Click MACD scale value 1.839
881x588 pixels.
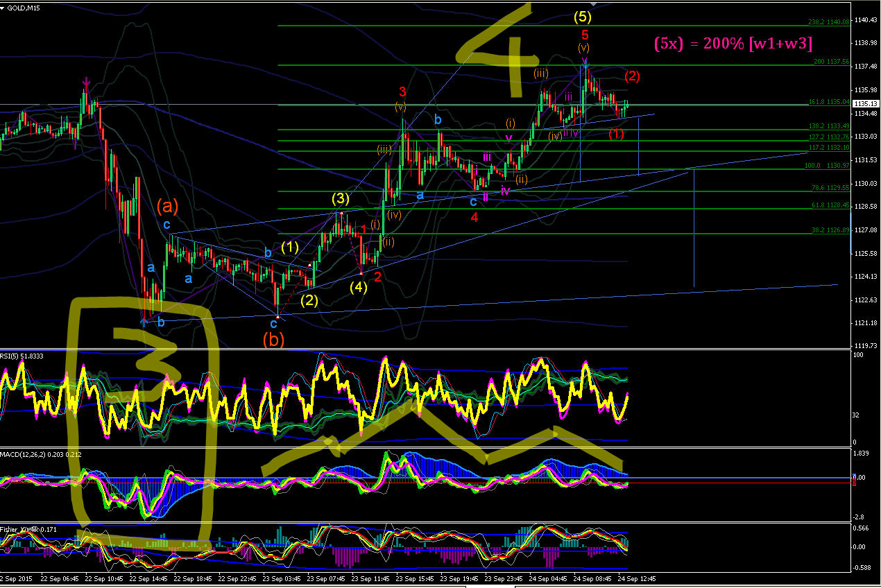861,453
